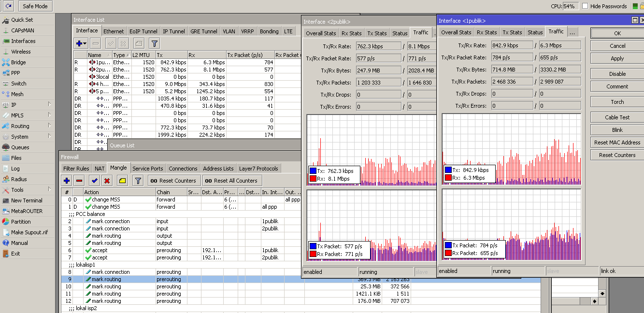Click the filter funnel icon in Firewall toolbar
The height and width of the screenshot is (313, 644).
click(138, 181)
